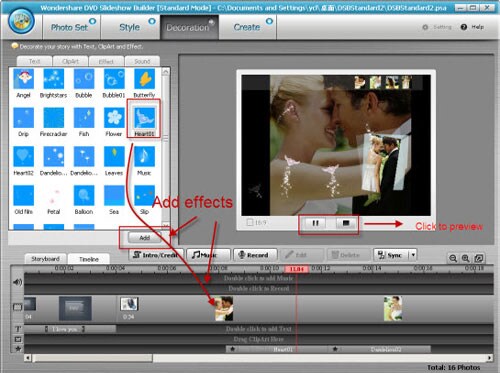Click the 'Double click to Record' track

tap(259, 289)
